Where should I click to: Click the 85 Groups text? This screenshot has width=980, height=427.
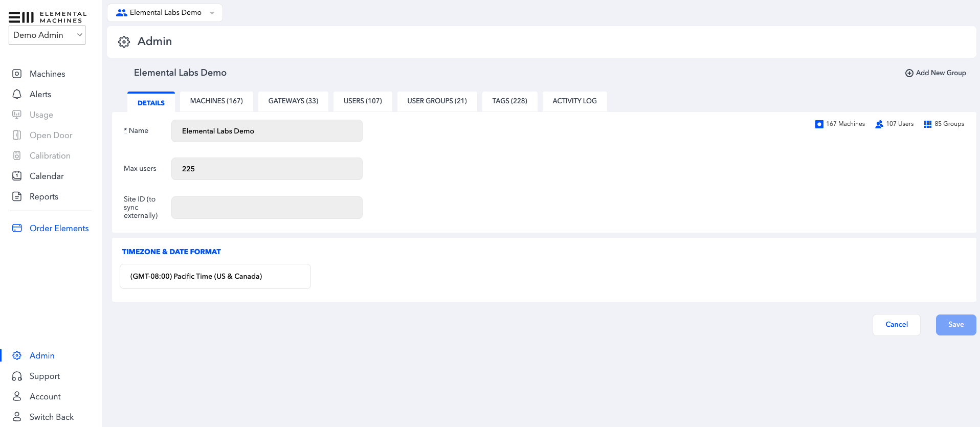point(949,124)
